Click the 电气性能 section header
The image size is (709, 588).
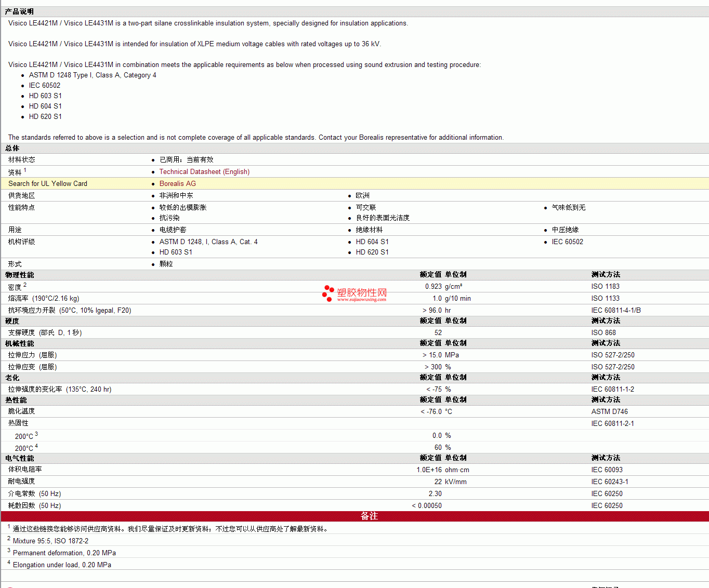[x=20, y=459]
